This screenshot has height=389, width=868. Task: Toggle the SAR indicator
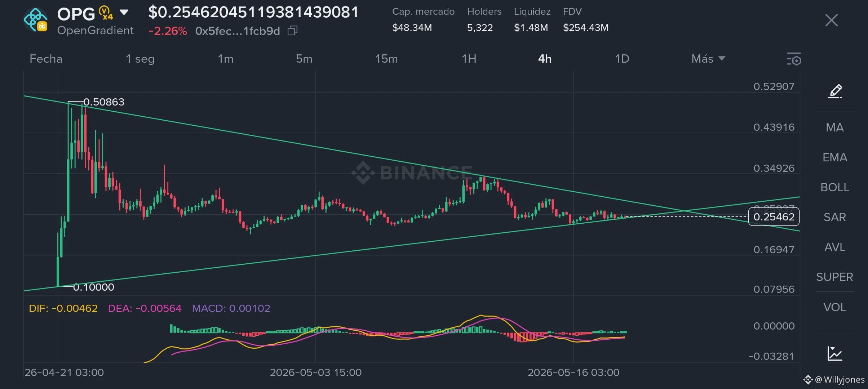835,217
